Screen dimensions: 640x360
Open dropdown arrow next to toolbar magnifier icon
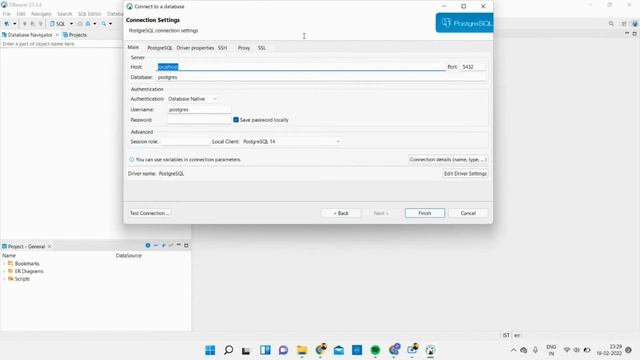(x=111, y=24)
